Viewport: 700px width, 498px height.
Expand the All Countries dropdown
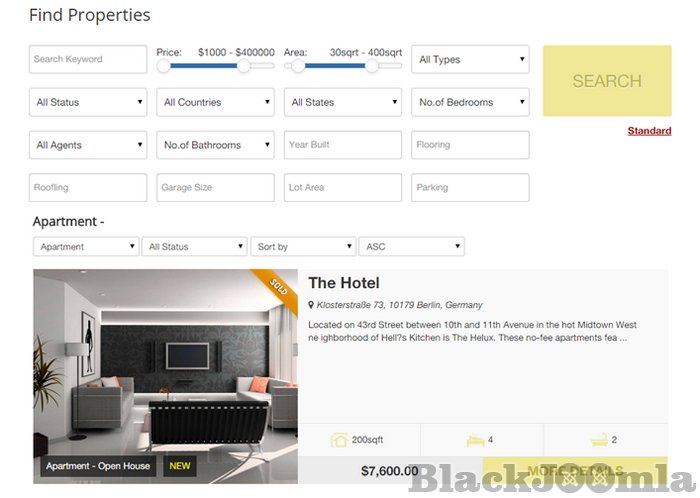(x=215, y=102)
